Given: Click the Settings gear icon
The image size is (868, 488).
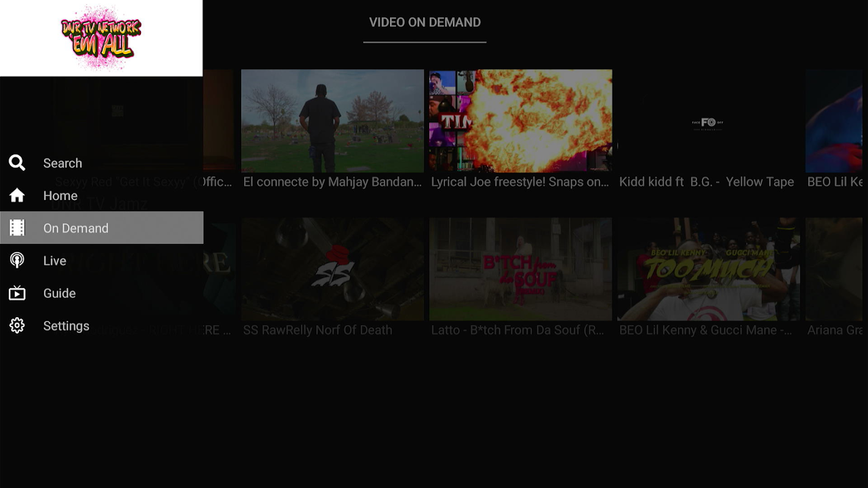Looking at the screenshot, I should 17,326.
